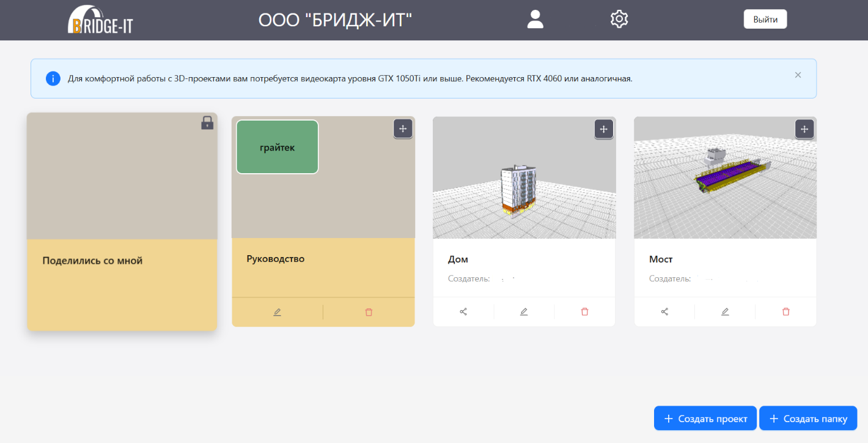Open the Мост bridge thumbnail
The width and height of the screenshot is (868, 443).
(726, 177)
